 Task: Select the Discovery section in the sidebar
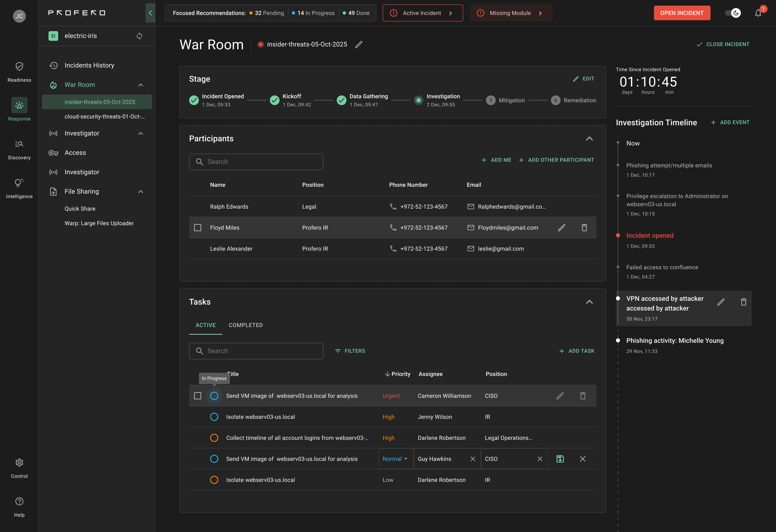tap(19, 148)
